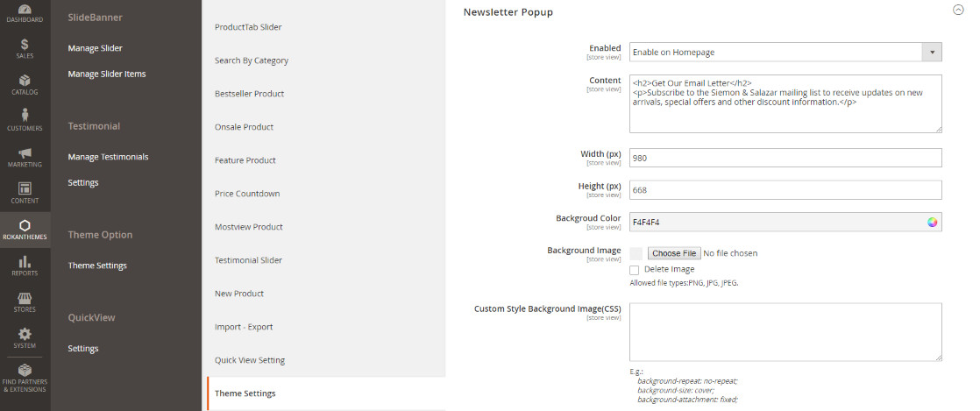This screenshot has height=411, width=980.
Task: Open the Marketing megaphone icon
Action: pos(25,152)
